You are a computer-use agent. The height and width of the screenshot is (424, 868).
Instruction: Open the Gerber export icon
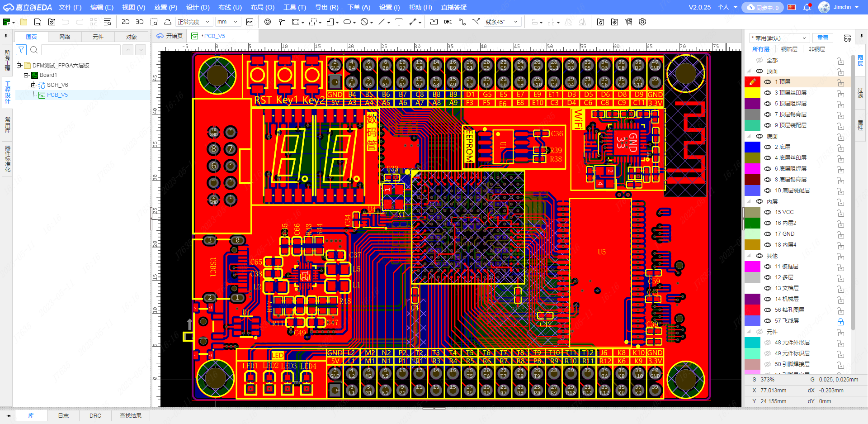(x=600, y=22)
